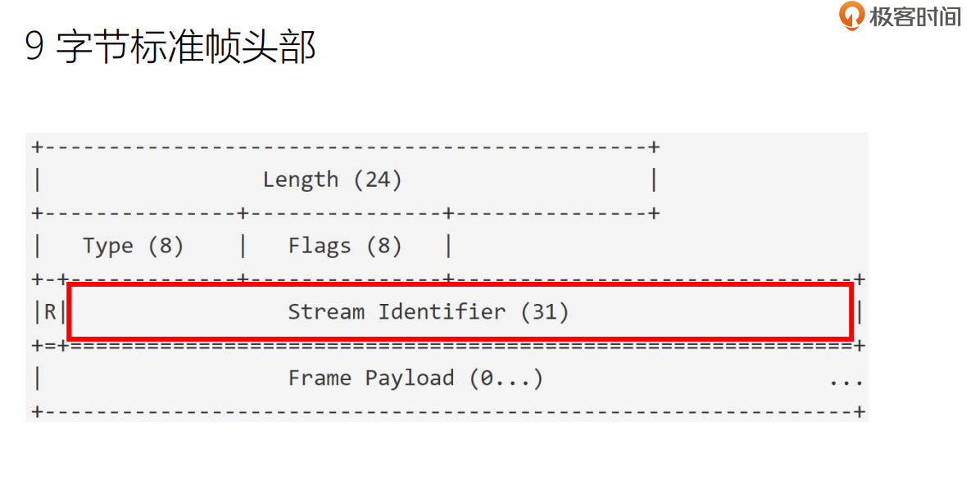The width and height of the screenshot is (980, 503).
Task: Select the (0...) after Frame Payload
Action: point(506,378)
